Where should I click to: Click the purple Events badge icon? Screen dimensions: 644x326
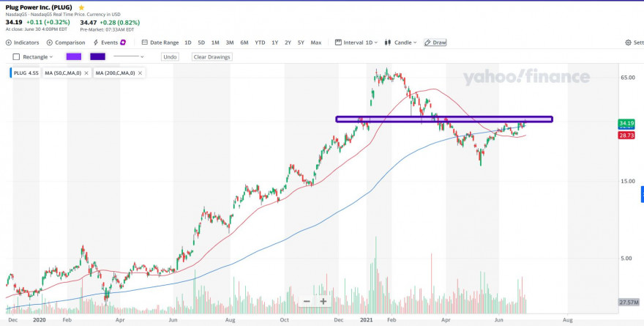122,42
